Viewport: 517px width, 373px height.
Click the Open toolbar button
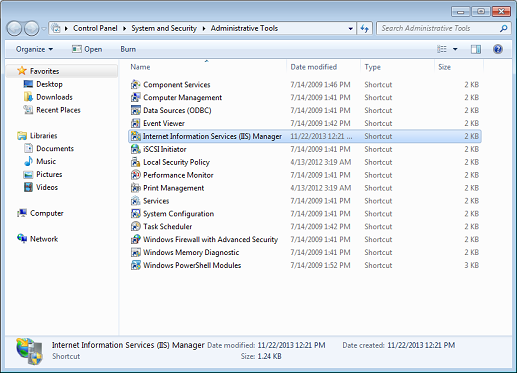(x=87, y=49)
